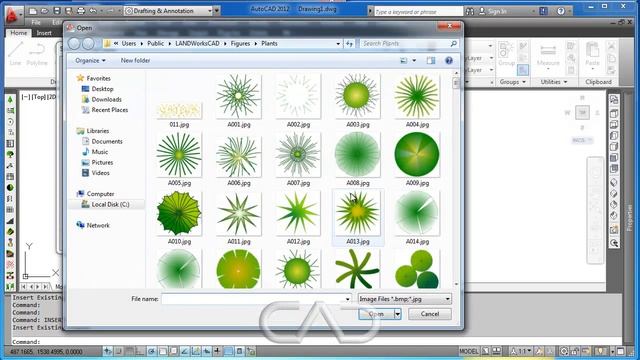
Task: Click LANDWorksCAD in the breadcrumb path
Action: [197, 43]
